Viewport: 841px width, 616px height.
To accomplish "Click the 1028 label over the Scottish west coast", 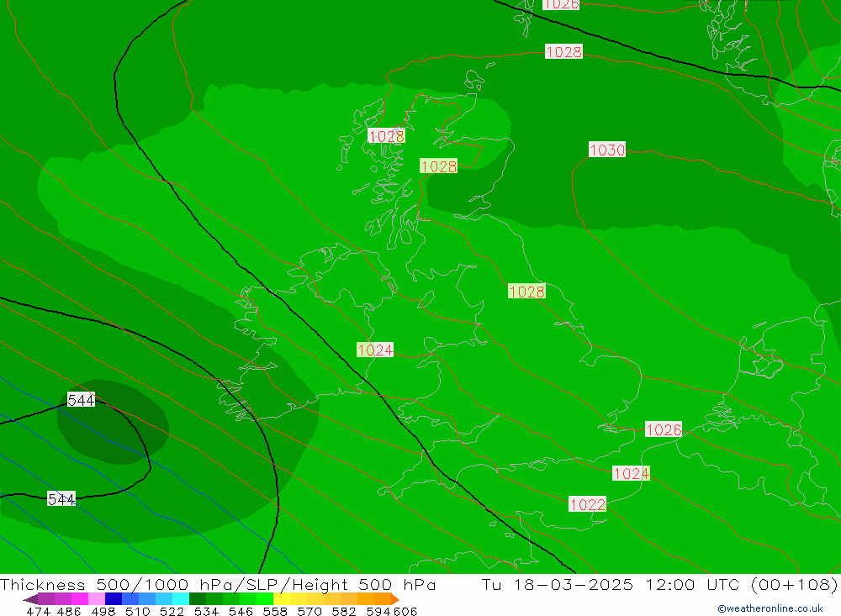I will (x=386, y=136).
